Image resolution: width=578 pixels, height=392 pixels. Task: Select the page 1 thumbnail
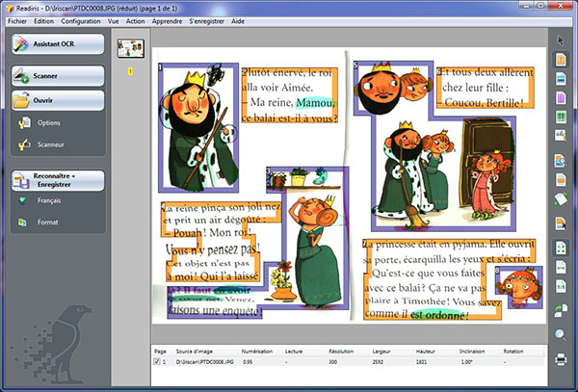130,47
